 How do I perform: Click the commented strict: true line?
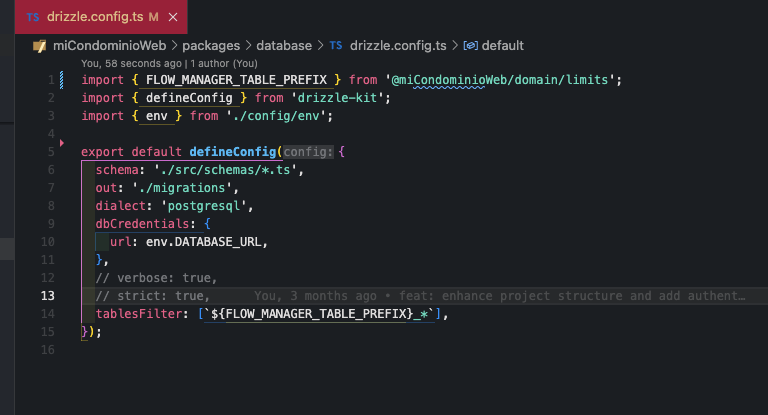point(153,296)
